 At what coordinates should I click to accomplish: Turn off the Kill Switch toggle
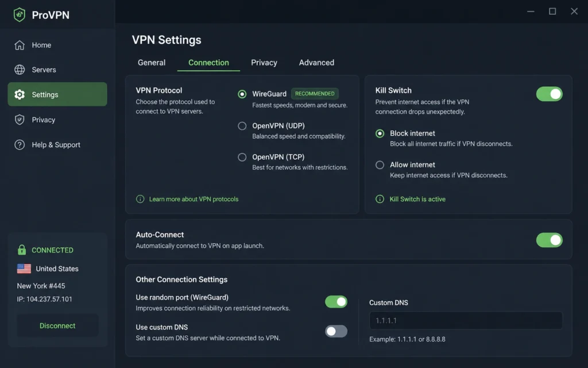click(x=549, y=94)
